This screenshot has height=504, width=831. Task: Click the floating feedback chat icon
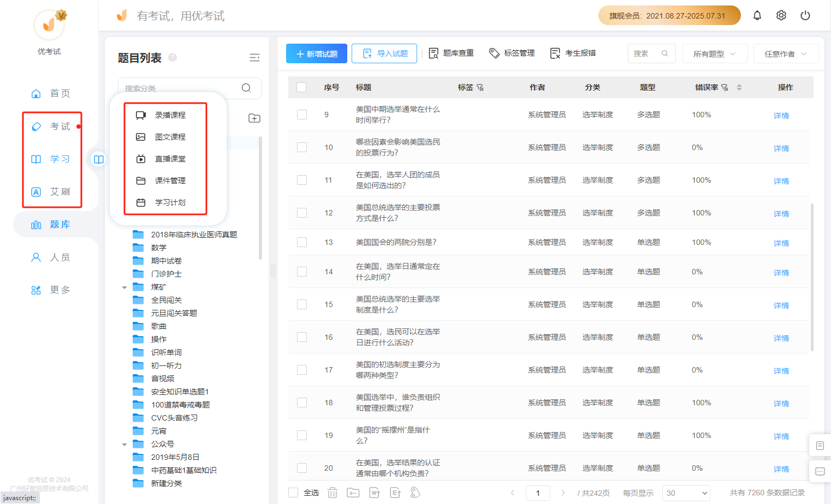point(820,472)
